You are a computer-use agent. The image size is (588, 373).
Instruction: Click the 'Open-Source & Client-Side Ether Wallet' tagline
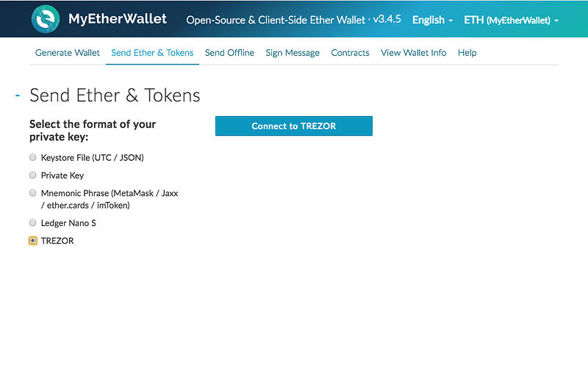[276, 20]
